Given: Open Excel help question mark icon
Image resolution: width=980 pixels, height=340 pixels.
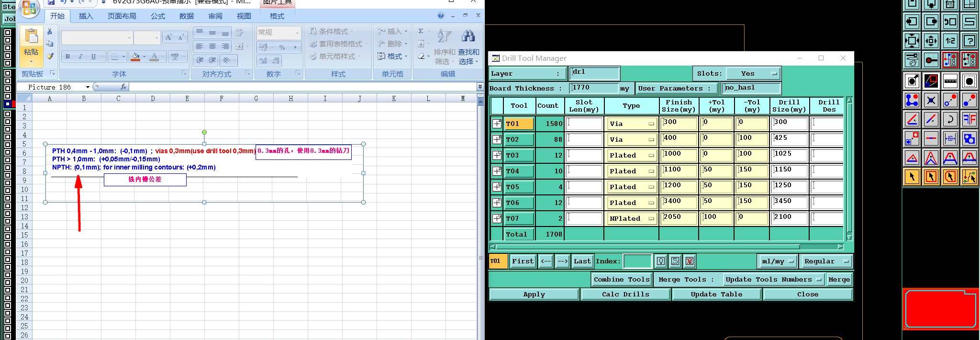Looking at the screenshot, I should click(441, 15).
